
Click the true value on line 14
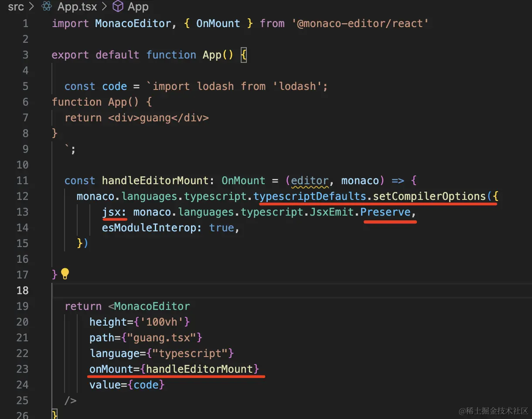tap(222, 227)
